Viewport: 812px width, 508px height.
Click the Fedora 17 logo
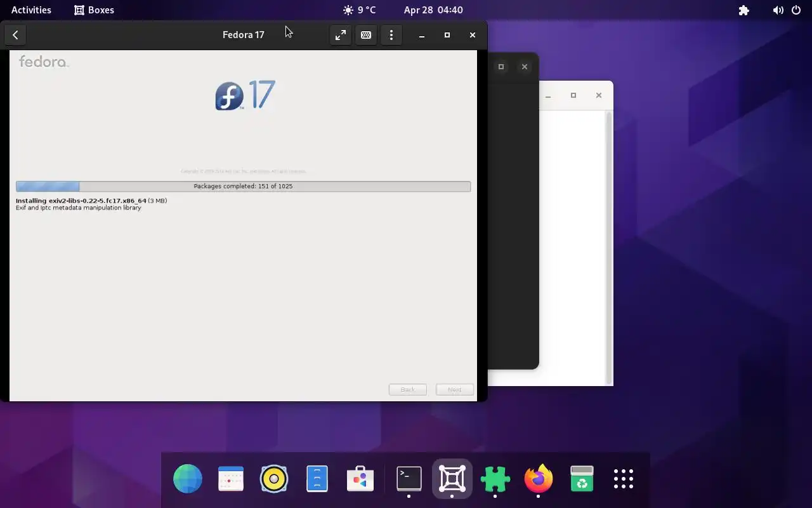point(245,95)
